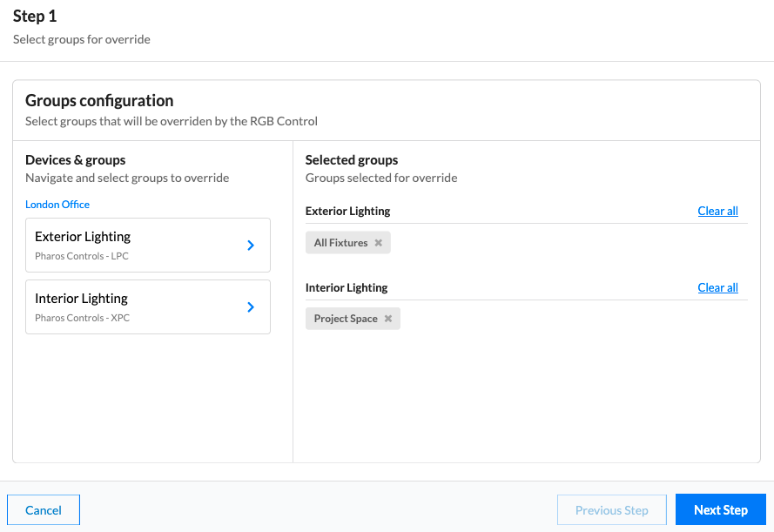Click the Exterior Lighting selected section header
Image resolution: width=774 pixels, height=532 pixels.
tap(347, 212)
